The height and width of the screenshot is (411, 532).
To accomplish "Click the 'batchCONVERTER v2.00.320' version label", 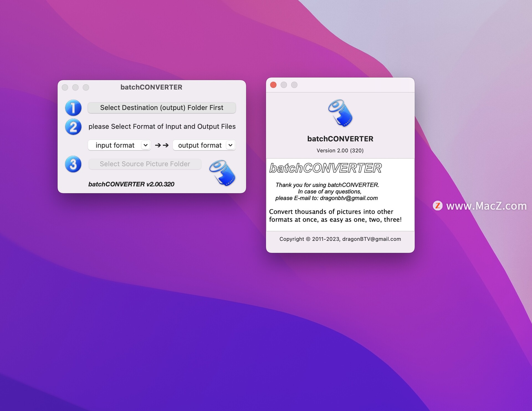I will (131, 184).
